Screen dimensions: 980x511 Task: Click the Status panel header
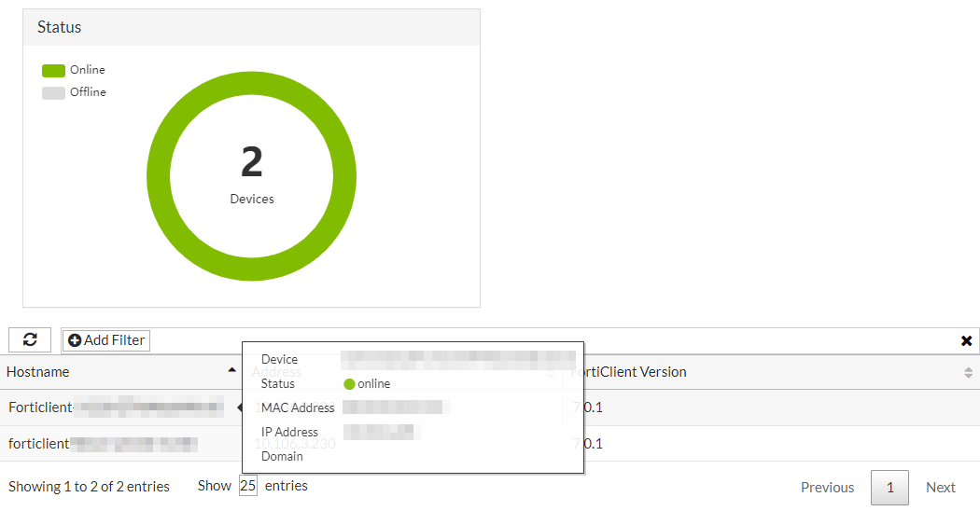click(251, 27)
